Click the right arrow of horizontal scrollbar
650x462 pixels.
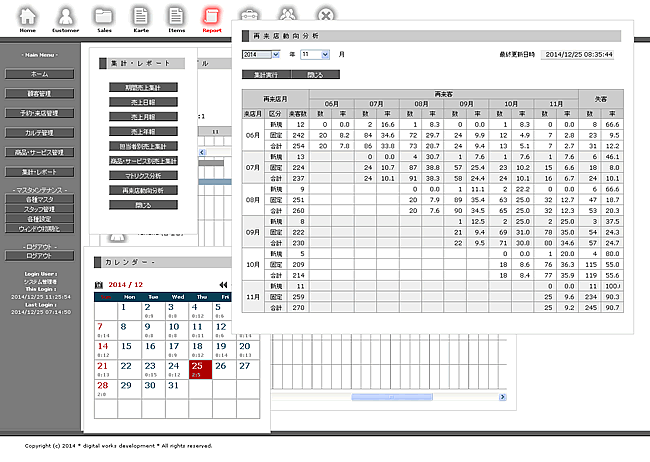point(502,397)
